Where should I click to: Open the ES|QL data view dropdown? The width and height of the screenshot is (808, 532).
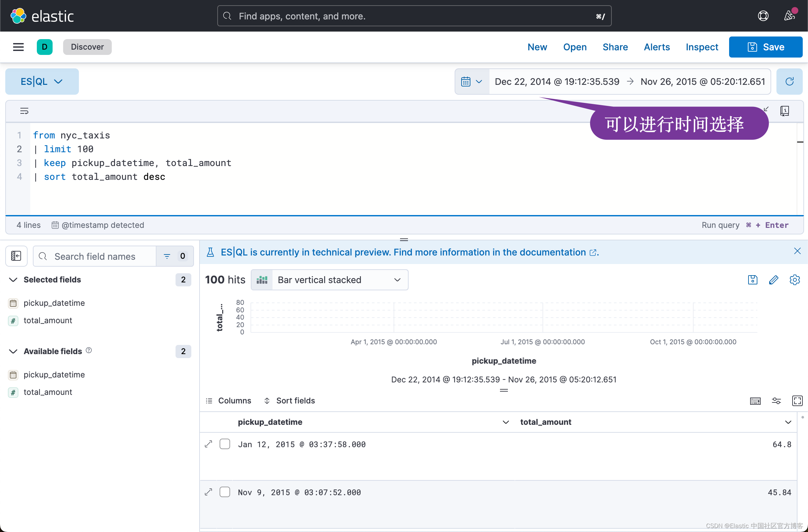[42, 82]
